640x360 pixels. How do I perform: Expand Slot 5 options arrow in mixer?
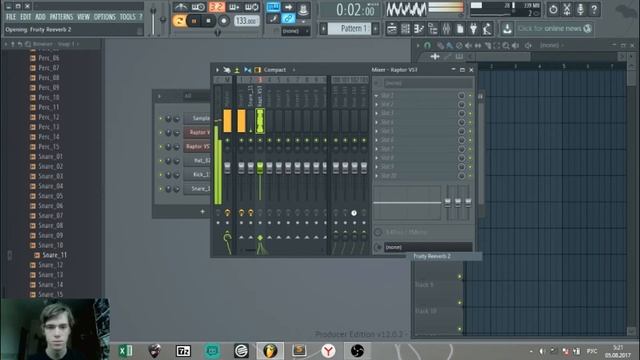click(376, 131)
